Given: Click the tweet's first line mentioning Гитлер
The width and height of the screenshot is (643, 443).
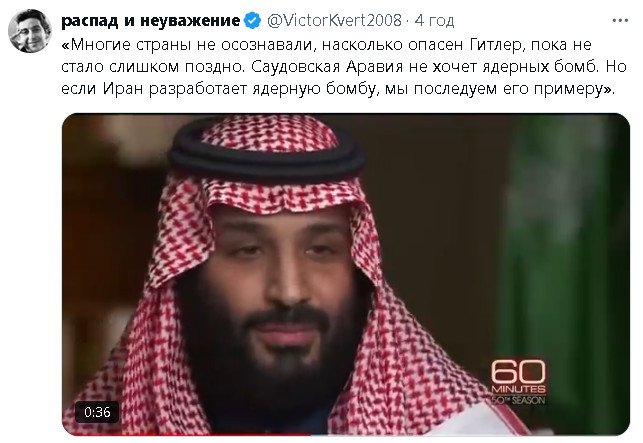Looking at the screenshot, I should coord(326,45).
